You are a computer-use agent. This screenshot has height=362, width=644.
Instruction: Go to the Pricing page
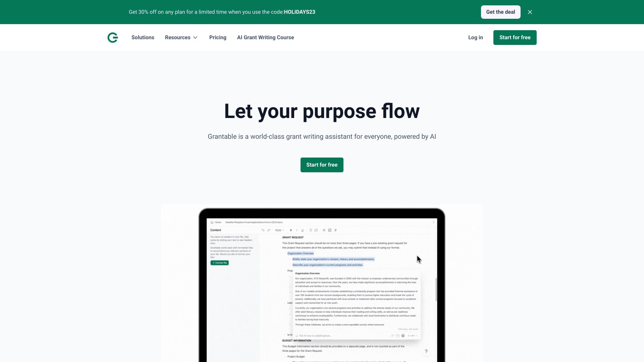tap(218, 38)
